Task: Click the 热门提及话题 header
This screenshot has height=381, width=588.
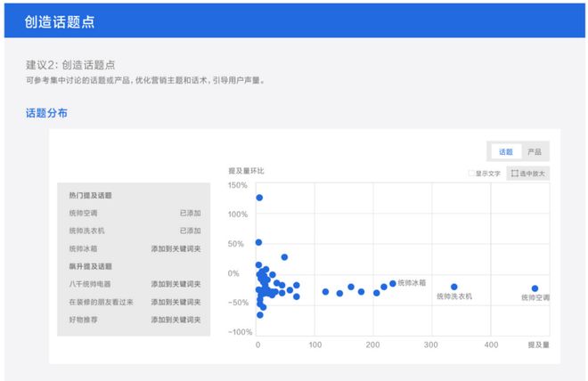Action: click(x=90, y=195)
